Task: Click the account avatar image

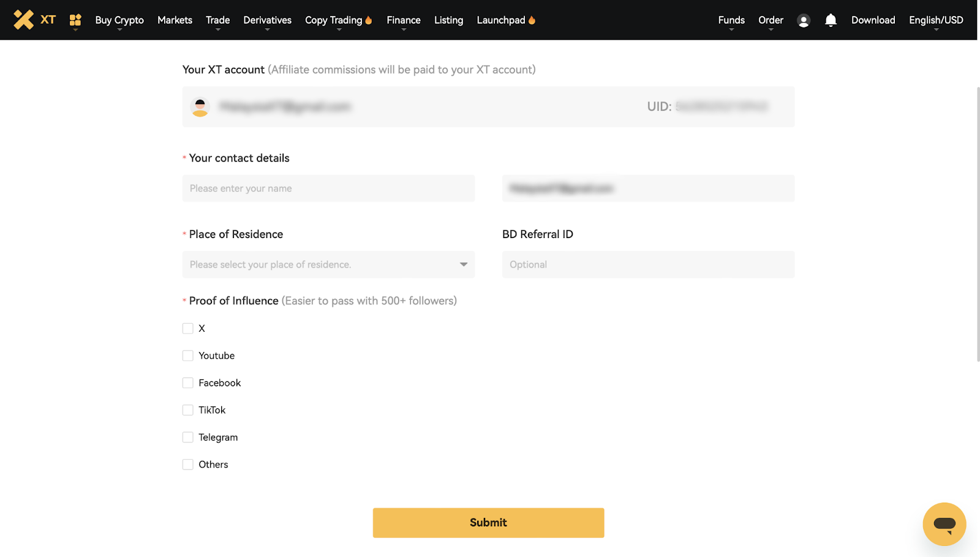Action: [200, 107]
